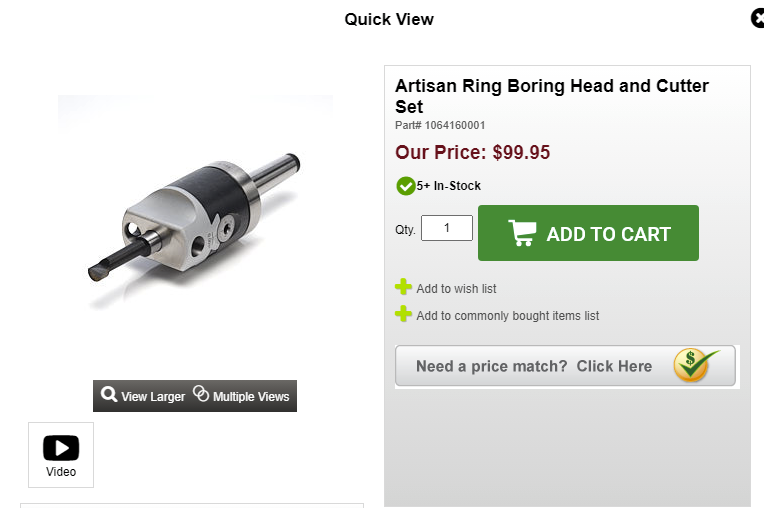764x508 pixels.
Task: Play the product video icon
Action: point(61,448)
